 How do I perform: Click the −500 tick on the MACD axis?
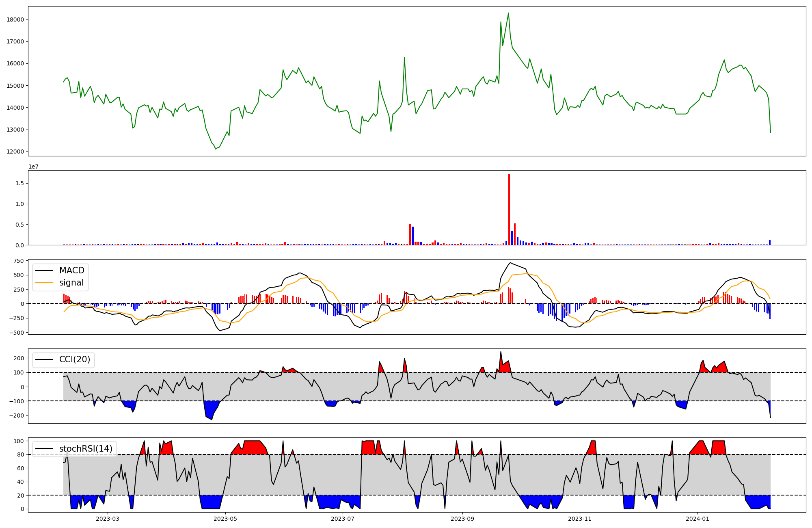pyautogui.click(x=16, y=333)
